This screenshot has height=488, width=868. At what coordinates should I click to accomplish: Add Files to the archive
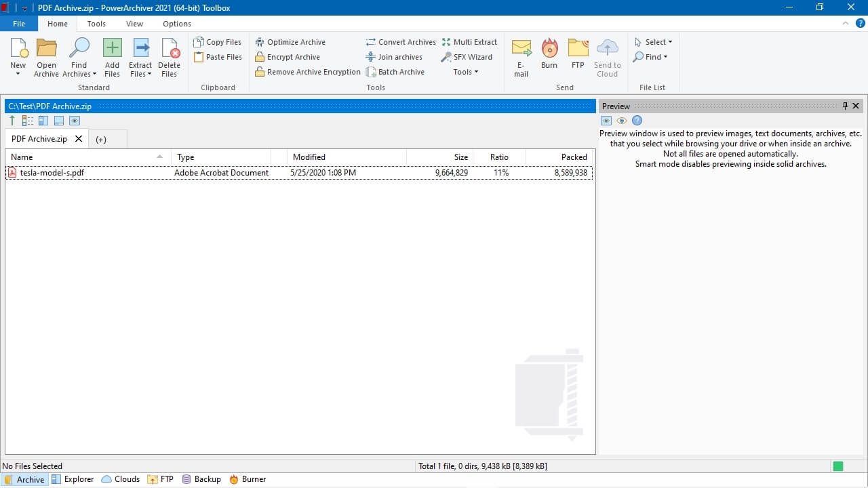pos(112,58)
